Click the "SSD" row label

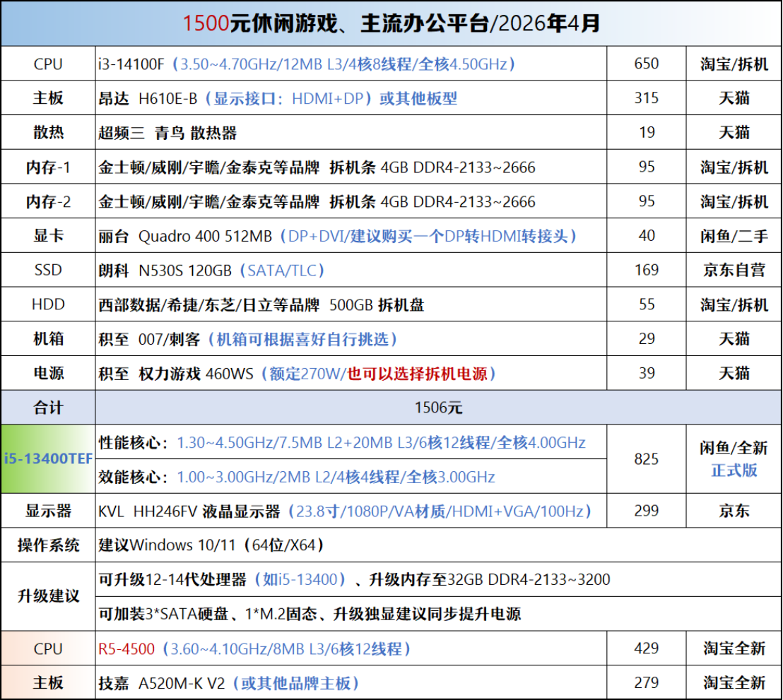click(48, 270)
